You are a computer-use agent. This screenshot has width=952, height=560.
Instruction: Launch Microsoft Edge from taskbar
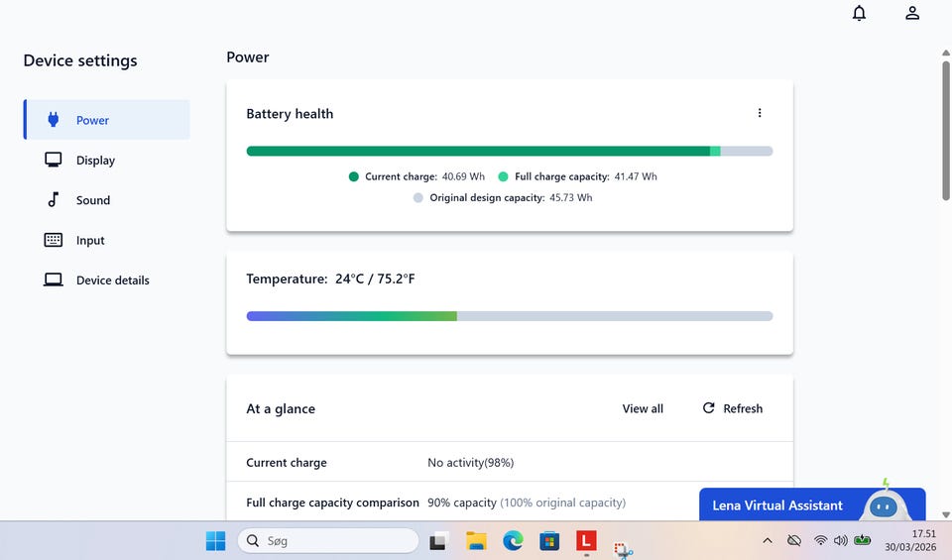click(x=513, y=540)
